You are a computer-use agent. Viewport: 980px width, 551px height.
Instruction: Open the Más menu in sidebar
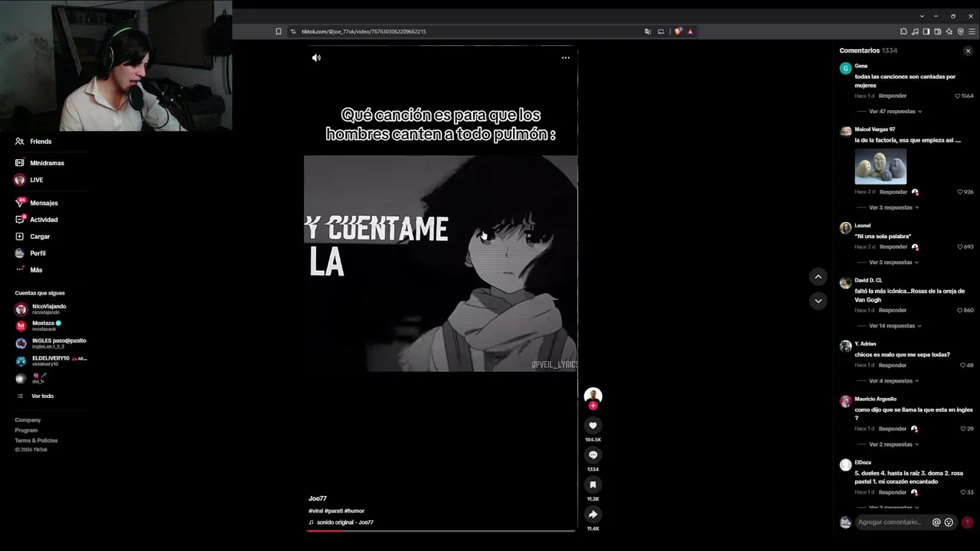36,270
